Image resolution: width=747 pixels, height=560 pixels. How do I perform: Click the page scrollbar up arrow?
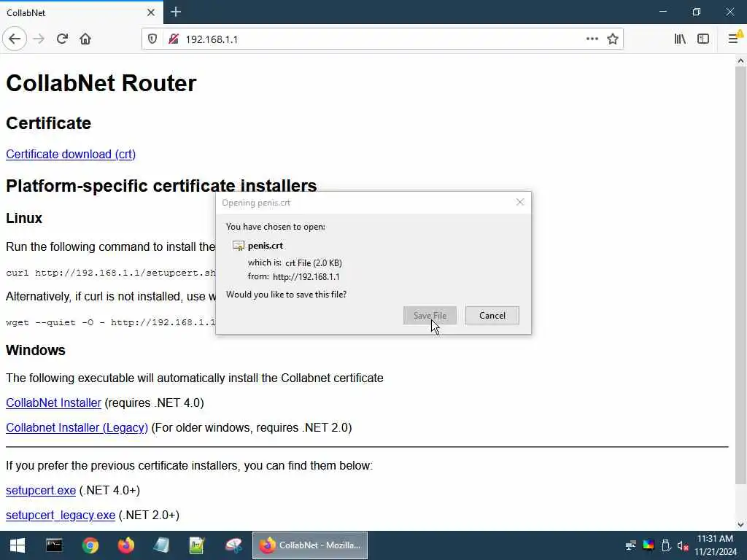(740, 61)
